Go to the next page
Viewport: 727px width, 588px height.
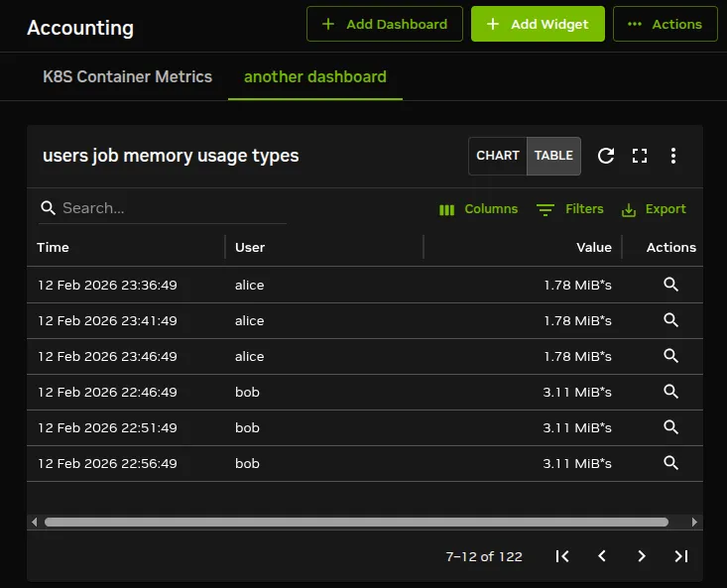point(642,556)
